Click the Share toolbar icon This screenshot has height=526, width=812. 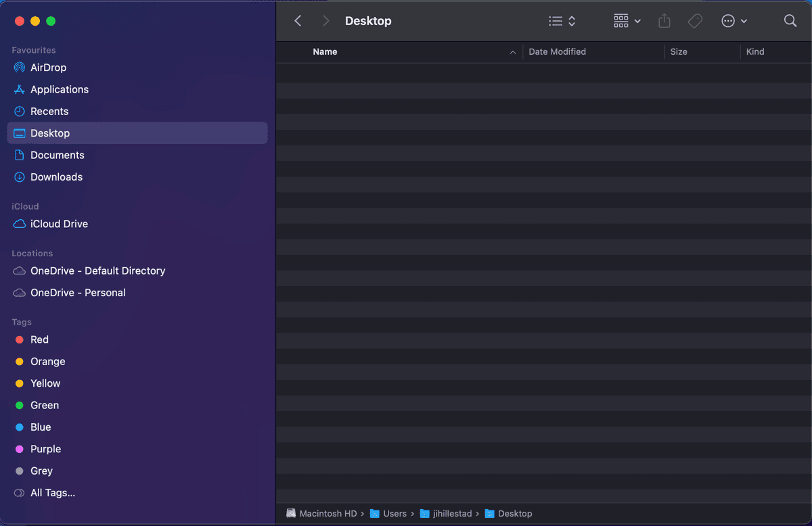tap(664, 21)
